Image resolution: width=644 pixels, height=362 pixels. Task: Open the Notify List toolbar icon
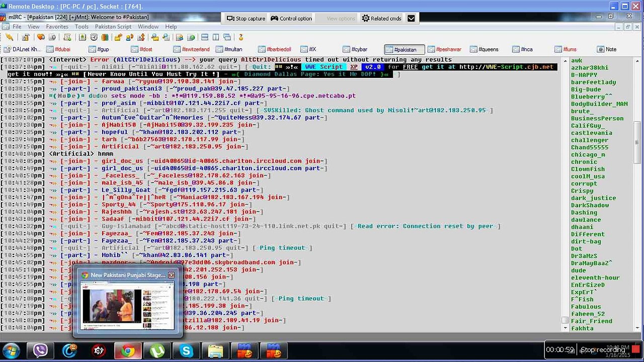tap(180, 37)
